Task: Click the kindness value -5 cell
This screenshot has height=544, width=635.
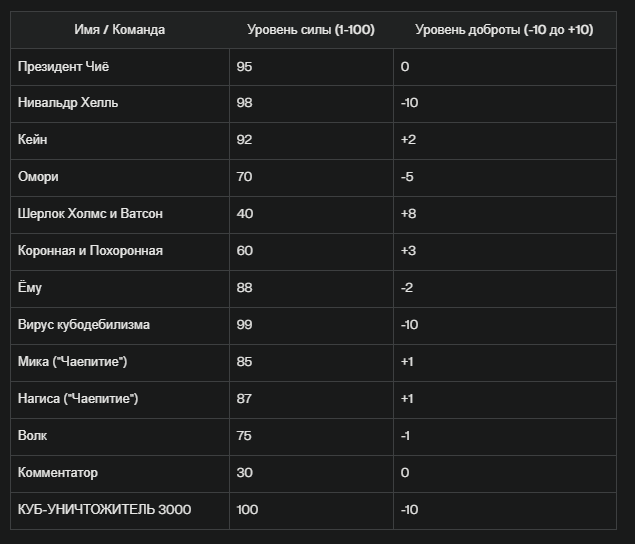Action: [x=407, y=177]
